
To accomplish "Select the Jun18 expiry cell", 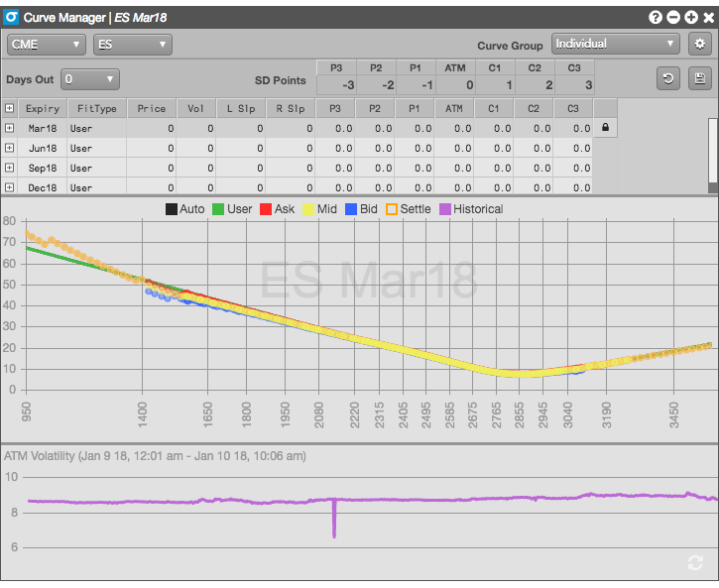I will pos(43,148).
